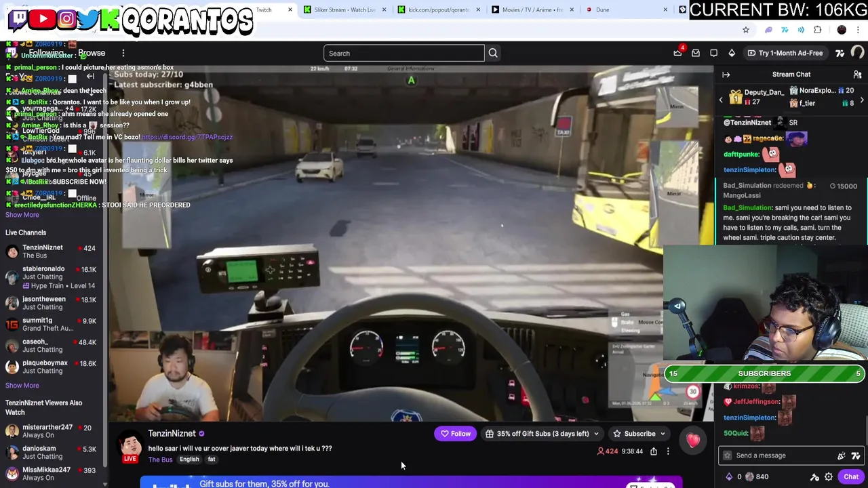Open TenzinNiznet channel name link
The height and width of the screenshot is (488, 868).
172,434
